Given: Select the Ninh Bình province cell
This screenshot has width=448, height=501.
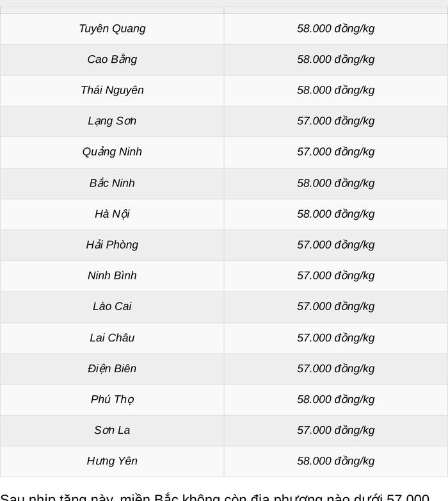Looking at the screenshot, I should [x=112, y=275].
